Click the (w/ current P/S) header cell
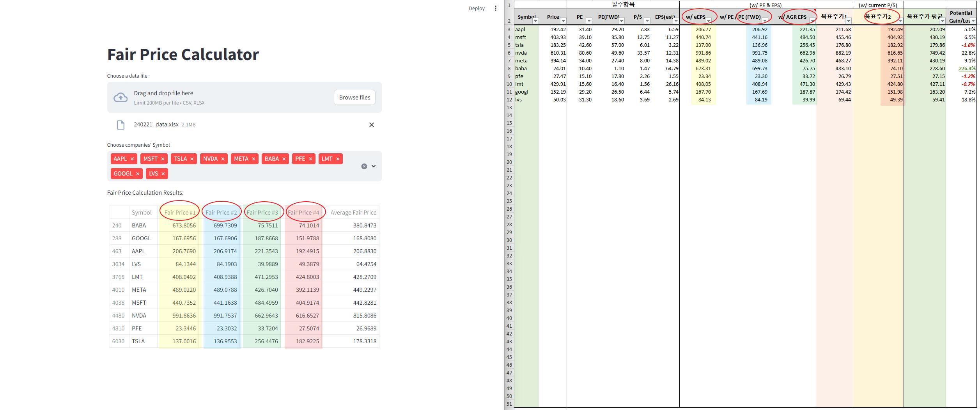 878,5
